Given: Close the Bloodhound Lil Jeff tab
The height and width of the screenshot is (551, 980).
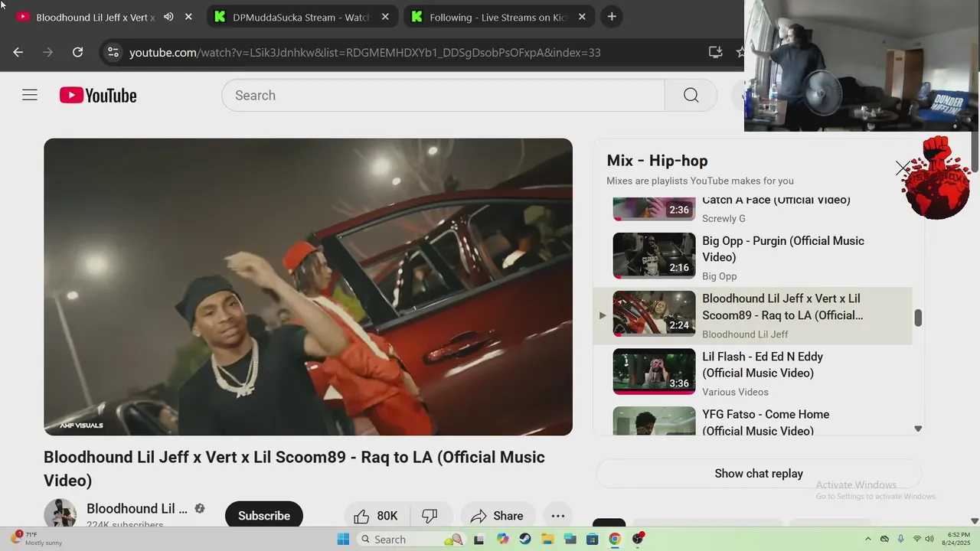Looking at the screenshot, I should (x=188, y=16).
